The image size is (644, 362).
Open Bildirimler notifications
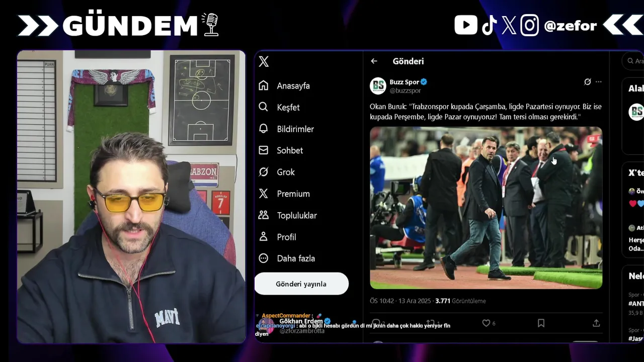click(286, 129)
